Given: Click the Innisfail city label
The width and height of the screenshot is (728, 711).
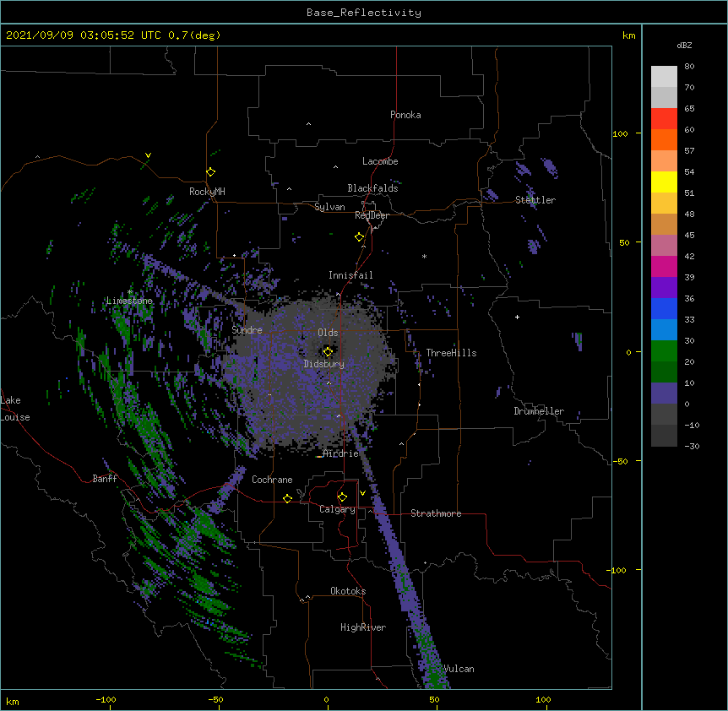Looking at the screenshot, I should click(x=350, y=275).
